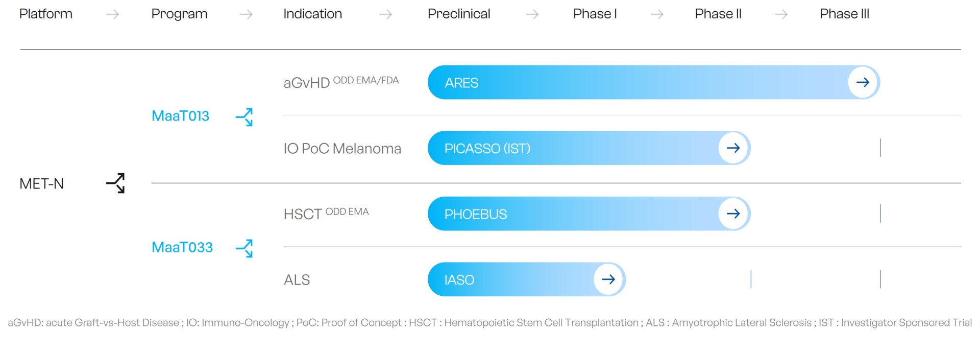Click the ARES trial progress bar label

point(461,83)
